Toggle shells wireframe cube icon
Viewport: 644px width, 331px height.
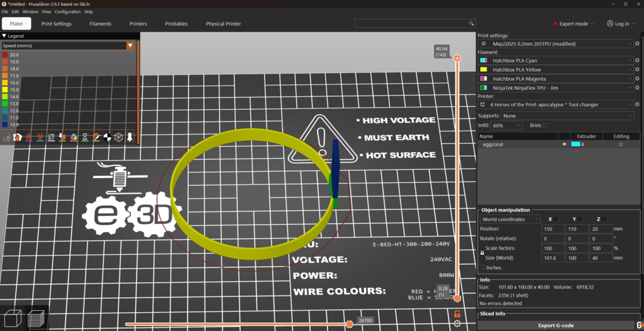tap(118, 137)
